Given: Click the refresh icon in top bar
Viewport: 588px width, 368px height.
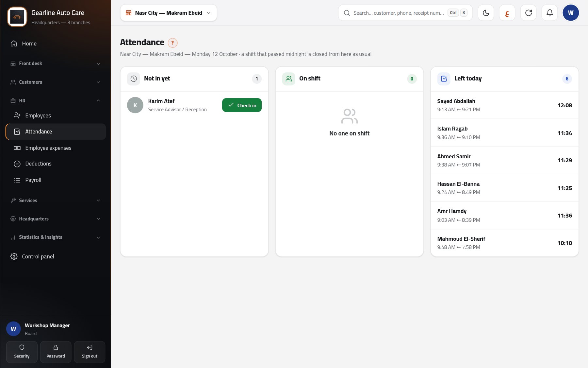Looking at the screenshot, I should pyautogui.click(x=528, y=13).
